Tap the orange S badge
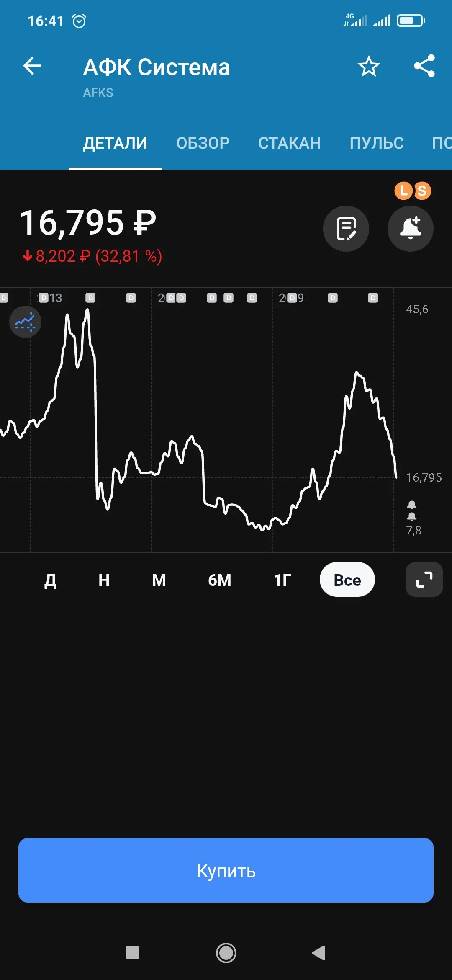 (x=422, y=191)
